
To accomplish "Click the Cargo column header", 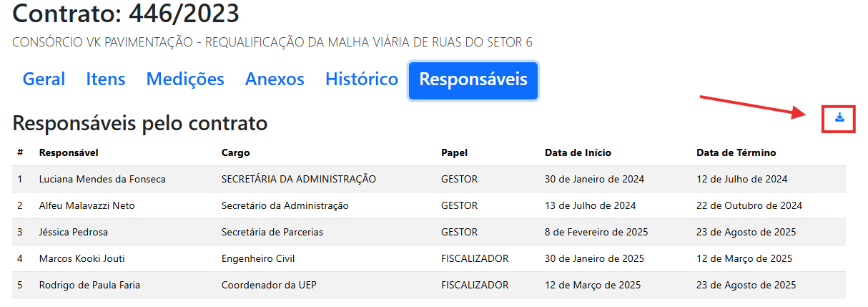I will click(235, 152).
